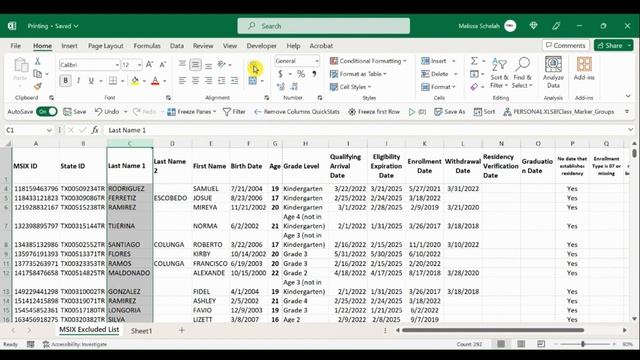Increase font size icon
Viewport: 640px width, 360px height.
coord(149,64)
